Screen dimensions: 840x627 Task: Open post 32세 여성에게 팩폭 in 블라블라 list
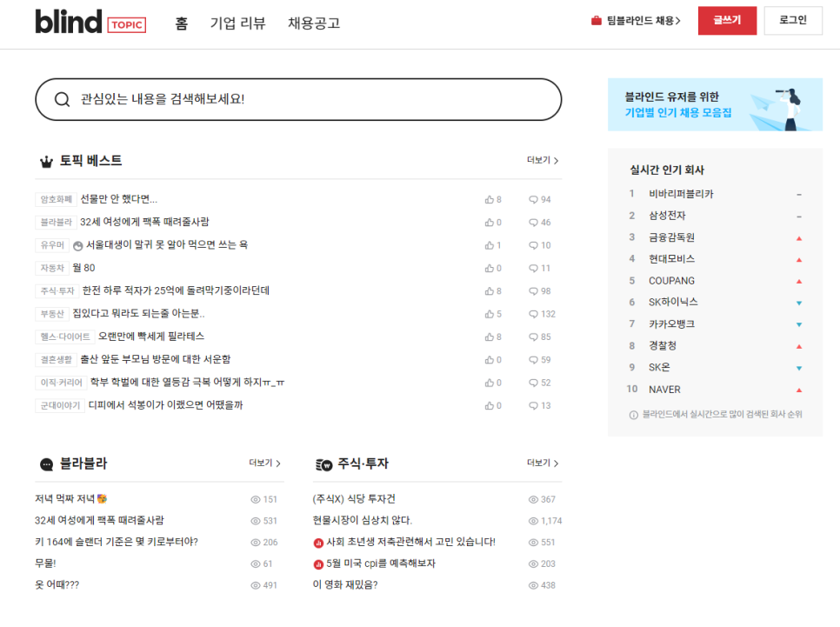(100, 520)
